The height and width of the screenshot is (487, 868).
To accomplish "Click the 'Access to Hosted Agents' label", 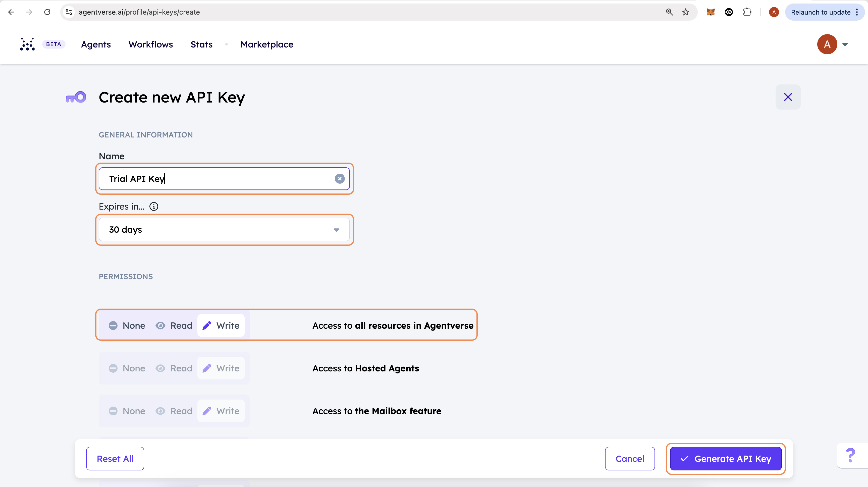I will pyautogui.click(x=366, y=368).
